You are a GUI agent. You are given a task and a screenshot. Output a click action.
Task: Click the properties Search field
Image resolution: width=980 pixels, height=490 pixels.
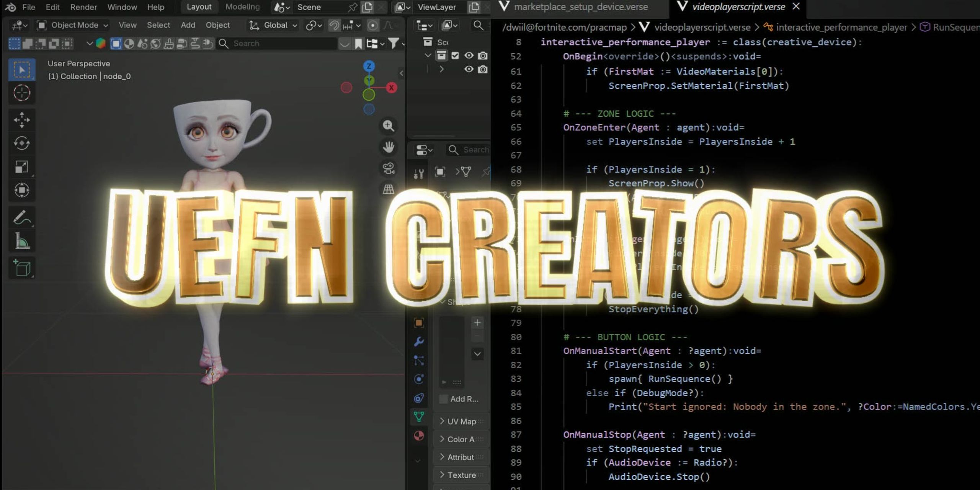[x=468, y=150]
